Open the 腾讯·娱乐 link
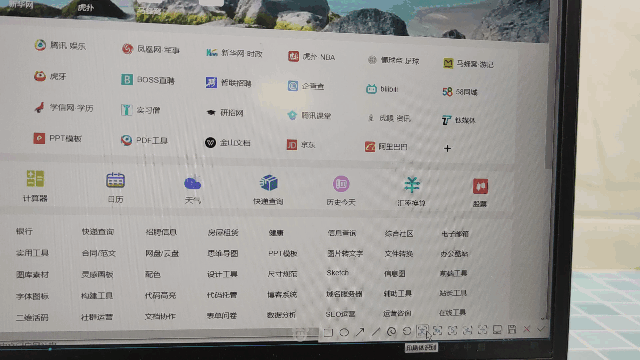 click(x=60, y=45)
